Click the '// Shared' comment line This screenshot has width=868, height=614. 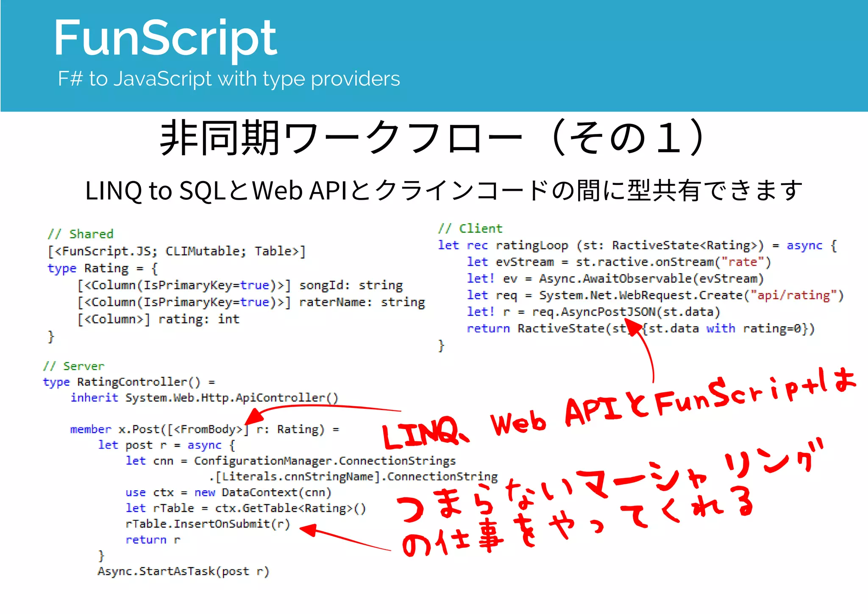tap(81, 234)
